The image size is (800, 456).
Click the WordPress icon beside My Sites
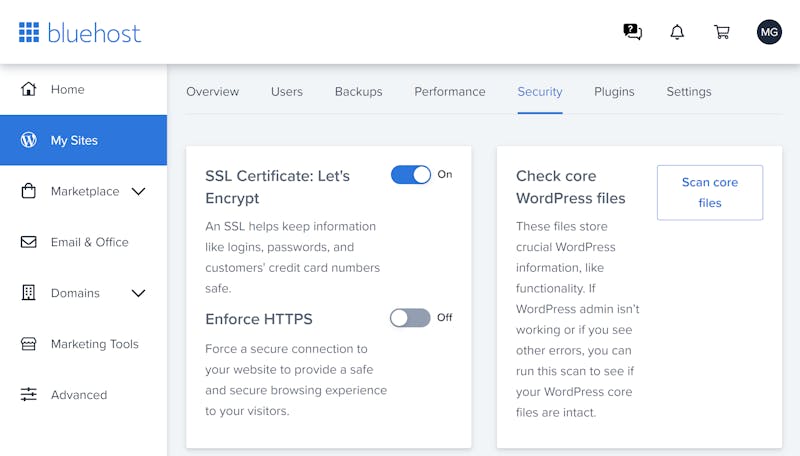click(x=29, y=140)
